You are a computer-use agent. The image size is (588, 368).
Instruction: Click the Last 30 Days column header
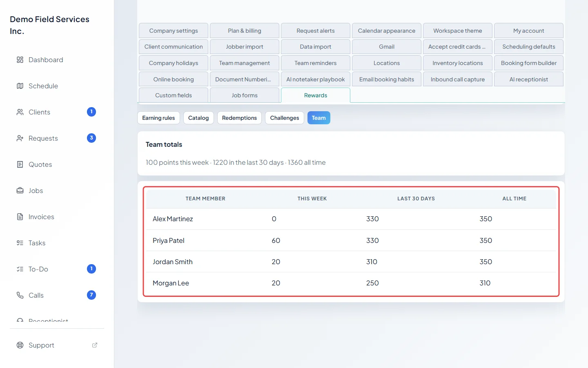tap(416, 199)
